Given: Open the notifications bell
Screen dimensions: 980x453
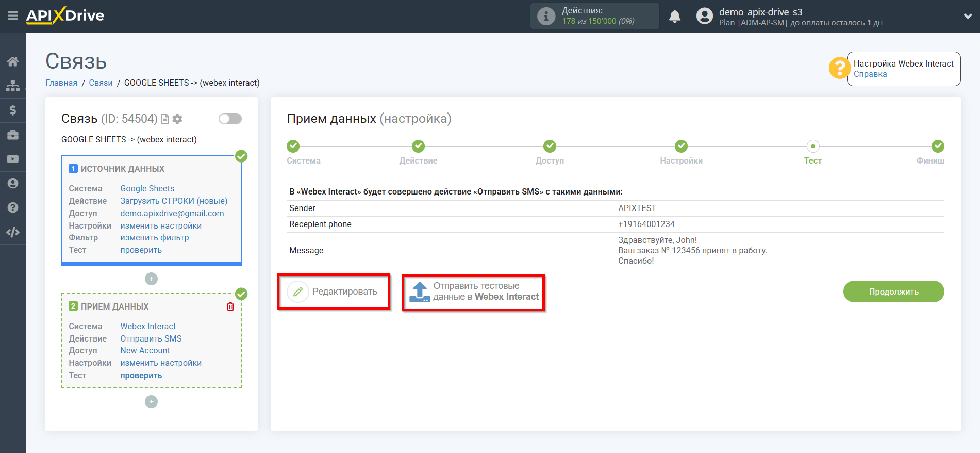Looking at the screenshot, I should click(x=675, y=16).
